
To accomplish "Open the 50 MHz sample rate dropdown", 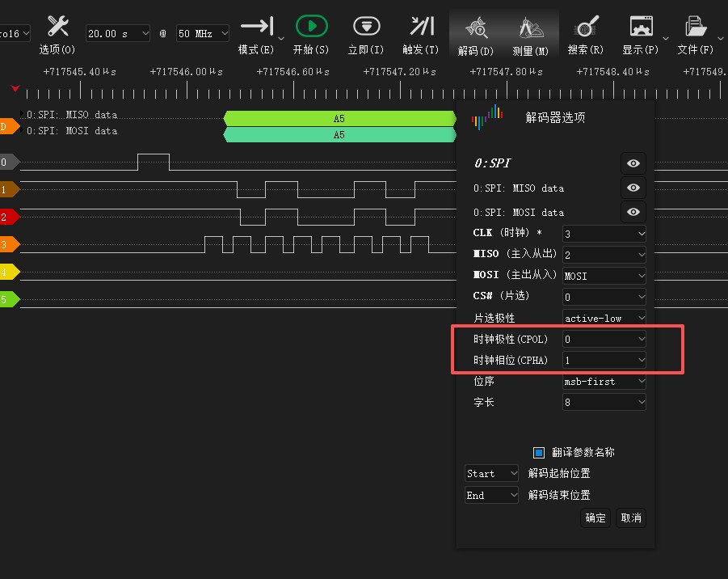I will 203,33.
